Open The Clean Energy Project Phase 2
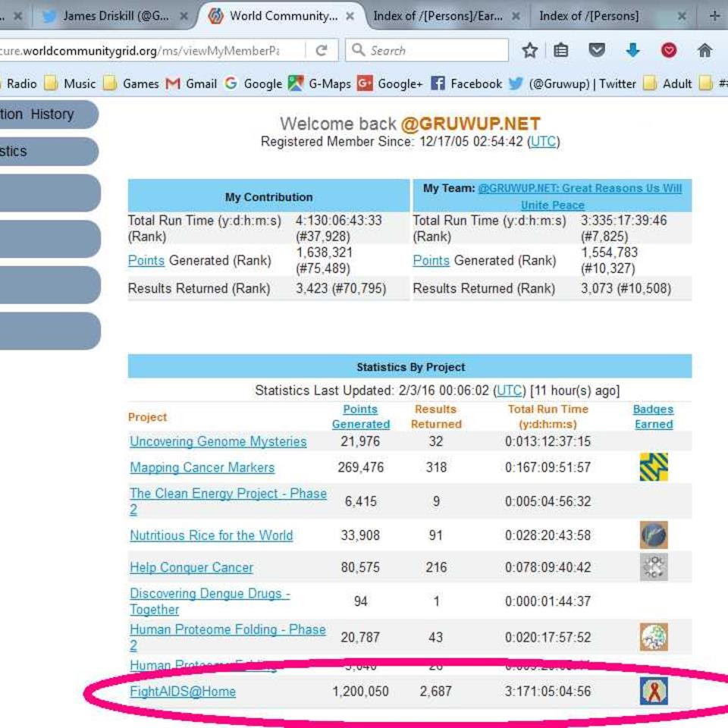The width and height of the screenshot is (728, 728). 228,501
